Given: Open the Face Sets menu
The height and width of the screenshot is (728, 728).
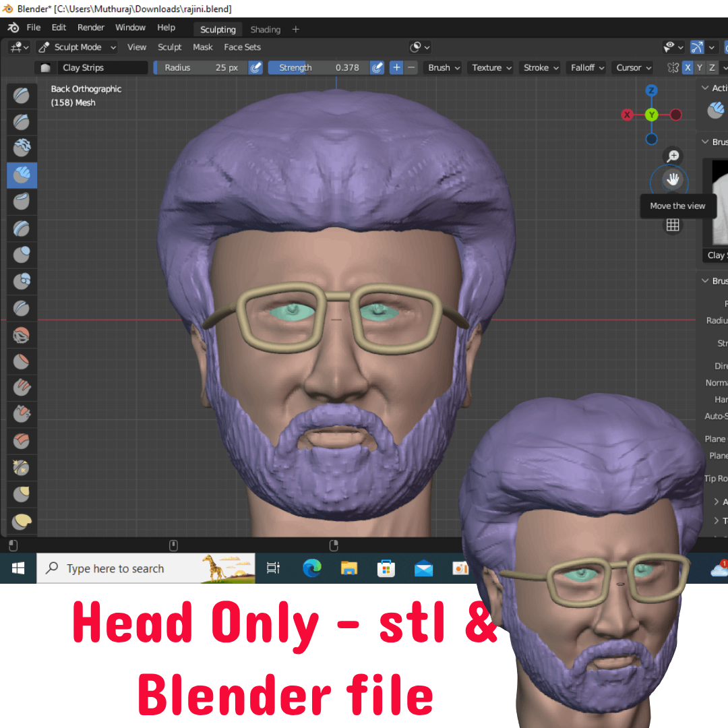Looking at the screenshot, I should pos(242,47).
